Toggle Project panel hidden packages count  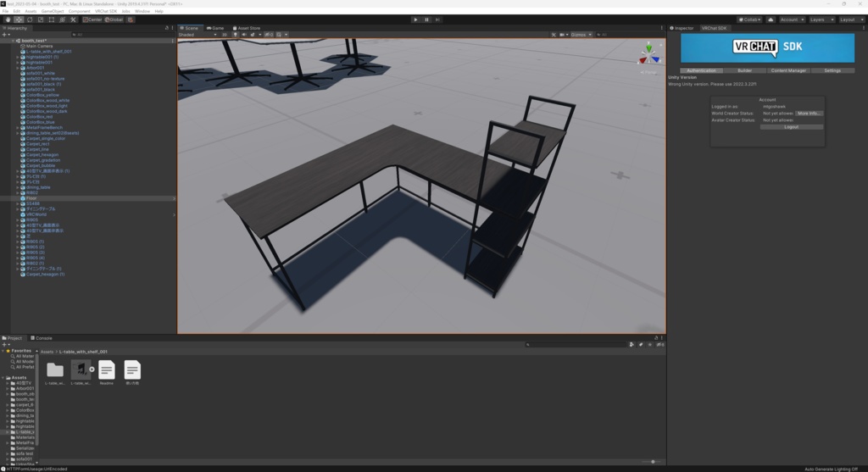coord(659,344)
